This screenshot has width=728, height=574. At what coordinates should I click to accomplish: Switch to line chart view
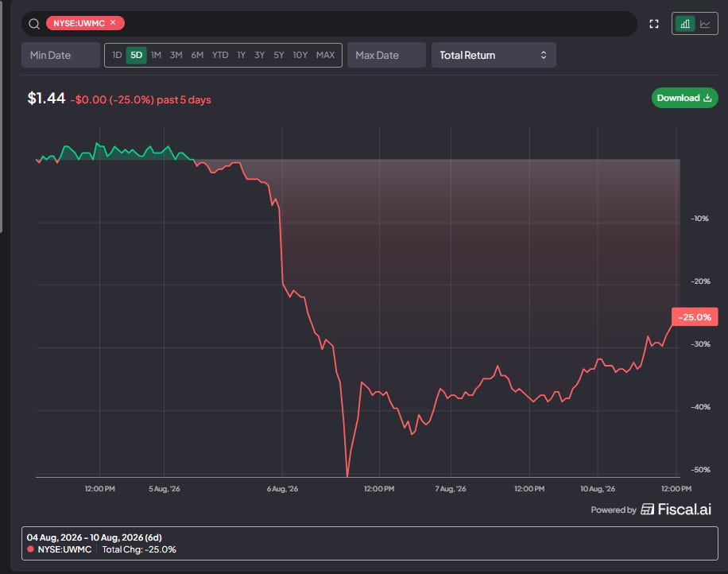[x=705, y=24]
